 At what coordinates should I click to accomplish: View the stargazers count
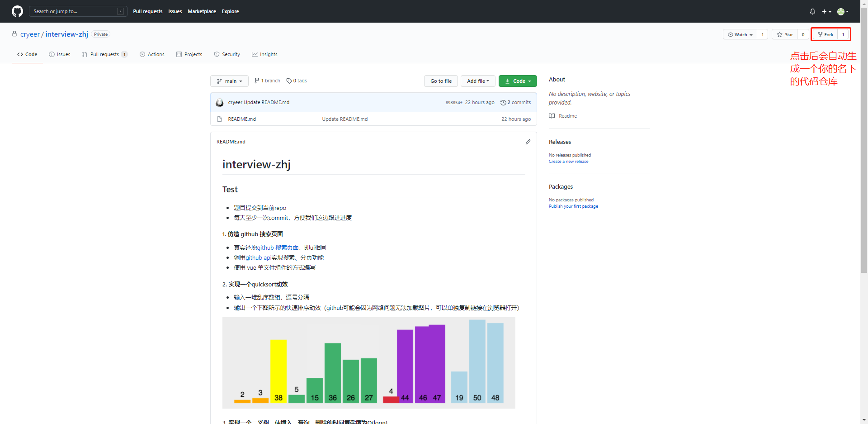(x=803, y=34)
